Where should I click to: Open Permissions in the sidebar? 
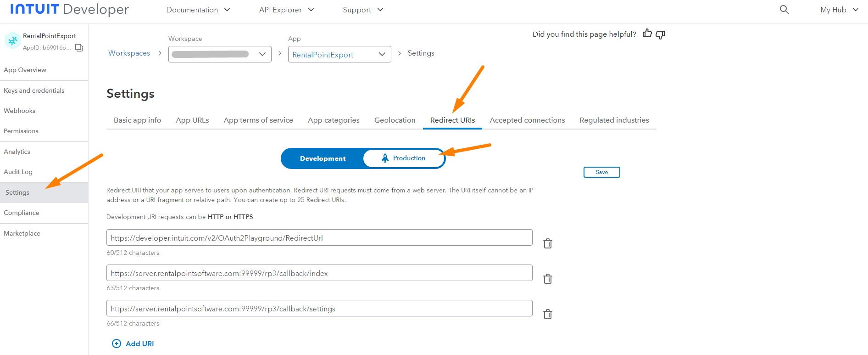(x=44, y=131)
